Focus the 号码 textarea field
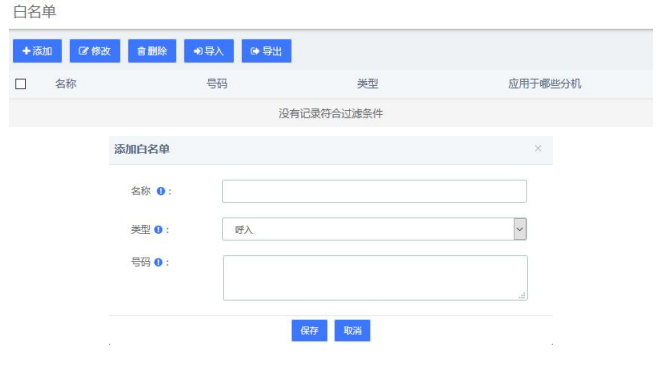Image resolution: width=657 pixels, height=370 pixels. tap(375, 278)
